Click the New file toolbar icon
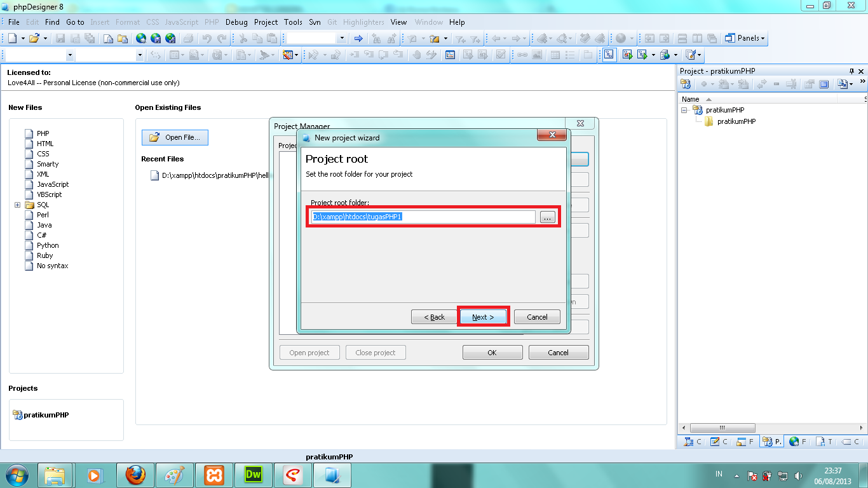The image size is (868, 488). [x=12, y=38]
